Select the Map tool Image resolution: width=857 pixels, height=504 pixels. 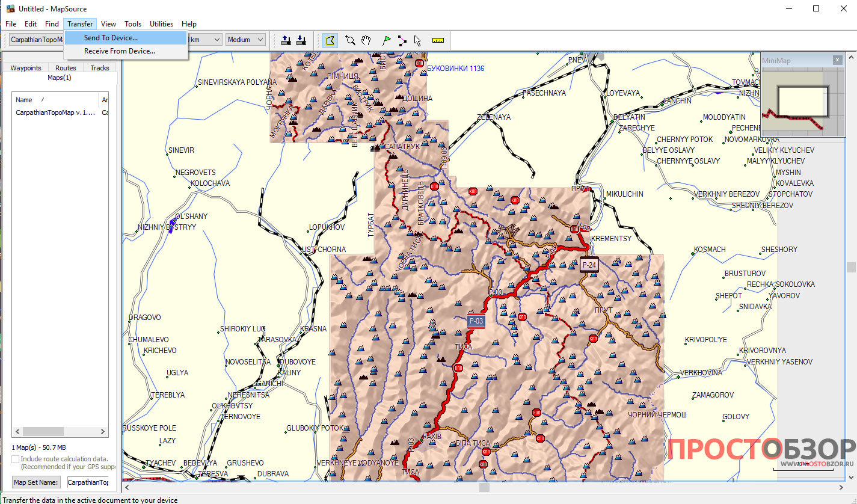click(x=330, y=40)
